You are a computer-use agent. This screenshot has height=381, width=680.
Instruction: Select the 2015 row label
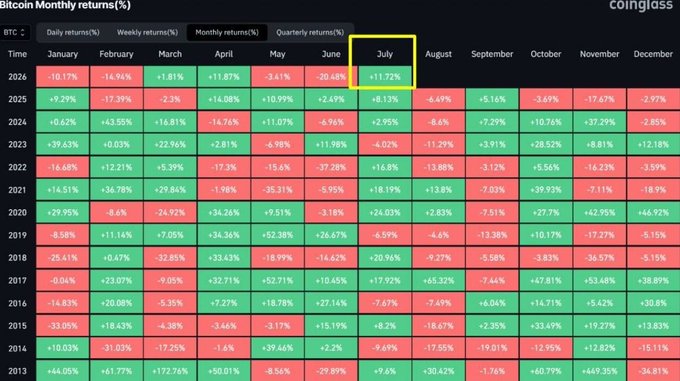17,326
